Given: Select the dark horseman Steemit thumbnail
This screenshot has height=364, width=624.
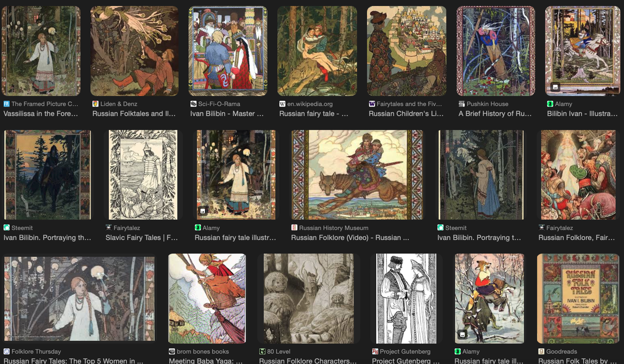Looking at the screenshot, I should (47, 175).
